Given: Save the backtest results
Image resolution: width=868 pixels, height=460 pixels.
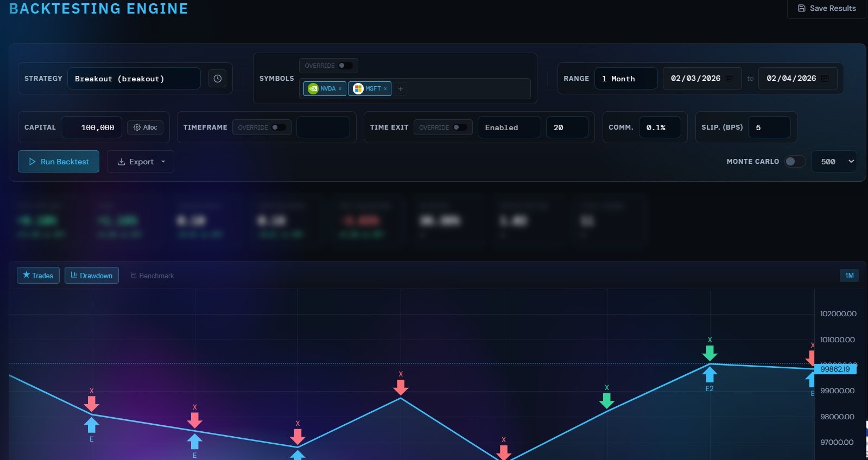Looking at the screenshot, I should coord(826,8).
